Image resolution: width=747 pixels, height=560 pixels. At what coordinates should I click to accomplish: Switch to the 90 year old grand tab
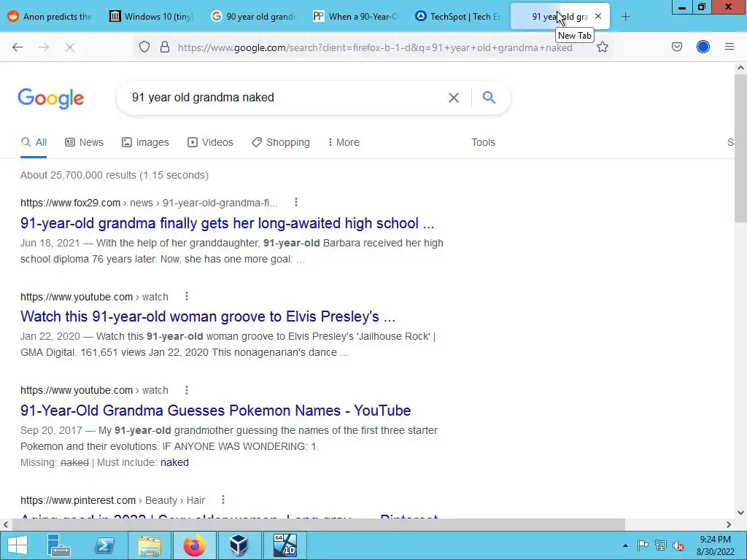pyautogui.click(x=254, y=17)
